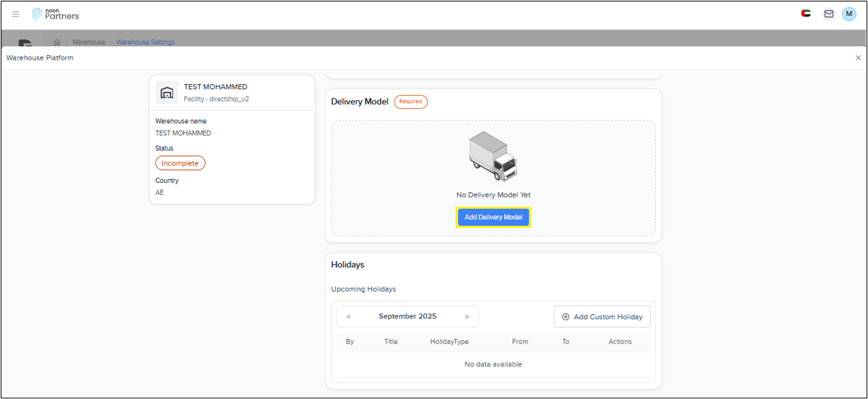The width and height of the screenshot is (868, 399).
Task: Open the mail inbox icon
Action: tap(828, 14)
